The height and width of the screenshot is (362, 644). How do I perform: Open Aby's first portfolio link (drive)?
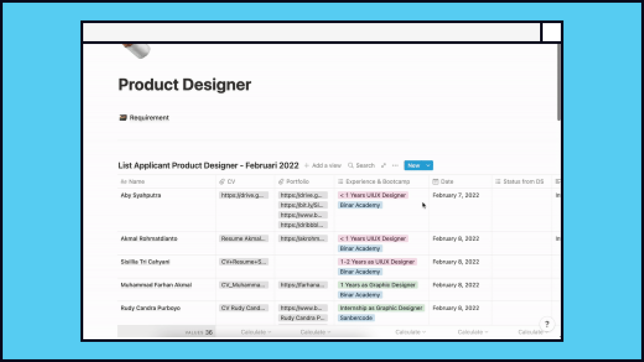coord(303,195)
